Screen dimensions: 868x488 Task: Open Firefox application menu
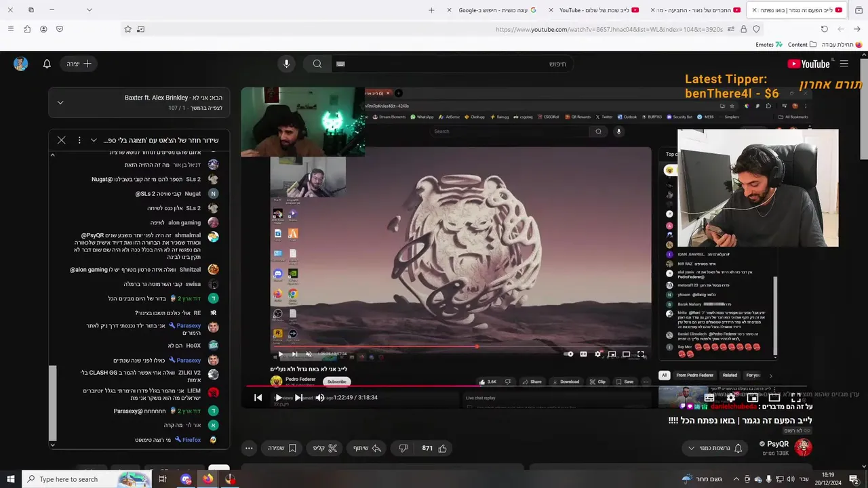tap(10, 29)
